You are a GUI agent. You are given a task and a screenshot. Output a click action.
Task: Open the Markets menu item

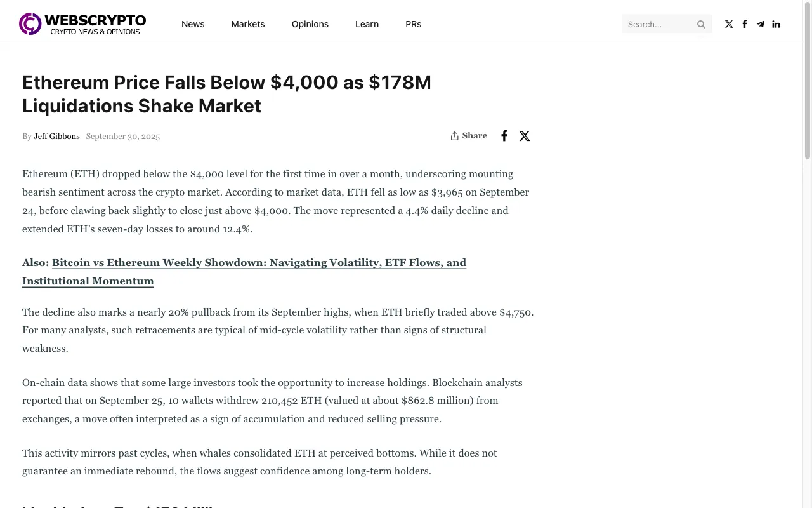click(x=248, y=24)
